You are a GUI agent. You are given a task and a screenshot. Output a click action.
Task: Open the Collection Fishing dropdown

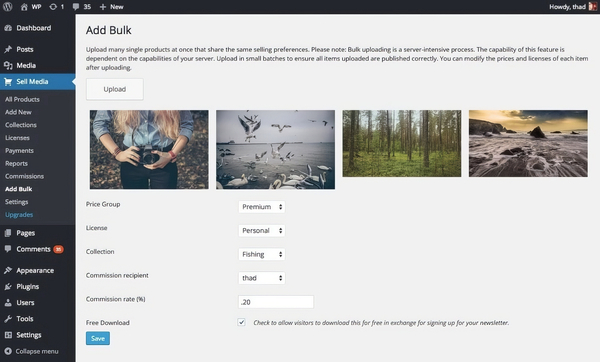pyautogui.click(x=262, y=254)
